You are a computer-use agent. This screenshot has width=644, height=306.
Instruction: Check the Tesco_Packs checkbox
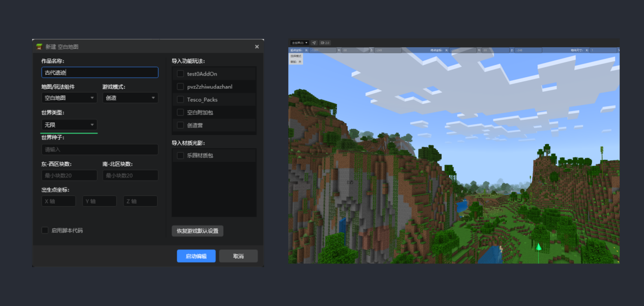point(180,99)
